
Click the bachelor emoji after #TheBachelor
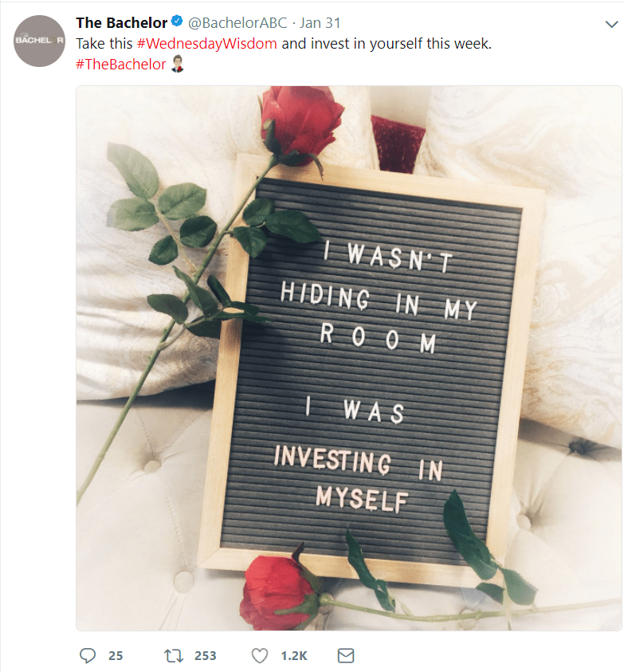tap(177, 64)
